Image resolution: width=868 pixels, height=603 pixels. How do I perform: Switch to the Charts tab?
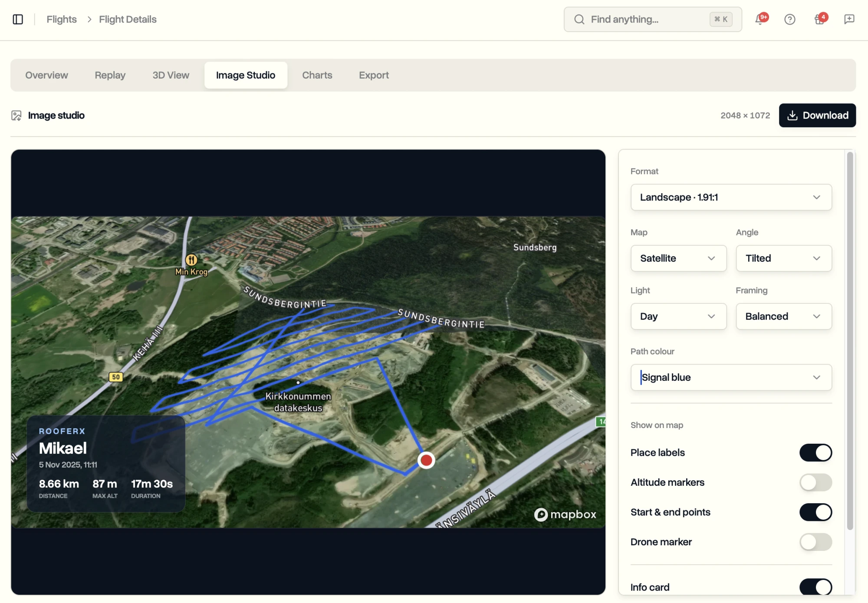317,75
